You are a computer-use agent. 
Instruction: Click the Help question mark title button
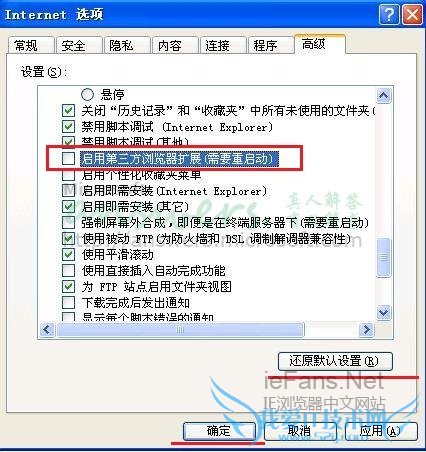click(x=389, y=15)
